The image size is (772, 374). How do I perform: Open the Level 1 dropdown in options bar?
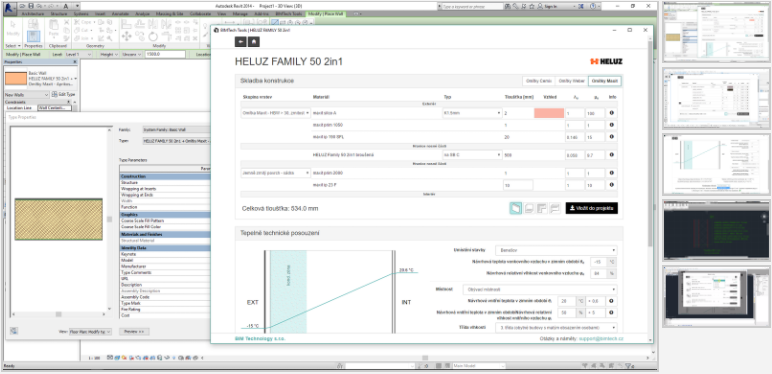[79, 55]
